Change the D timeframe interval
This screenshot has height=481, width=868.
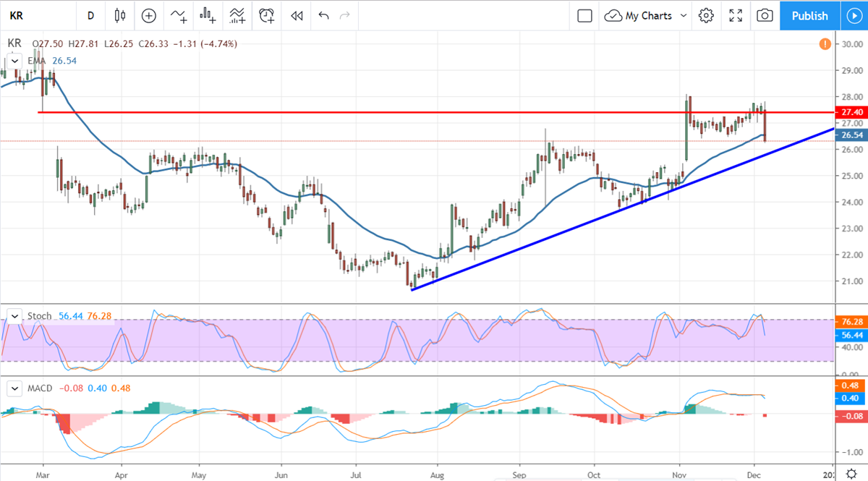[x=90, y=15]
